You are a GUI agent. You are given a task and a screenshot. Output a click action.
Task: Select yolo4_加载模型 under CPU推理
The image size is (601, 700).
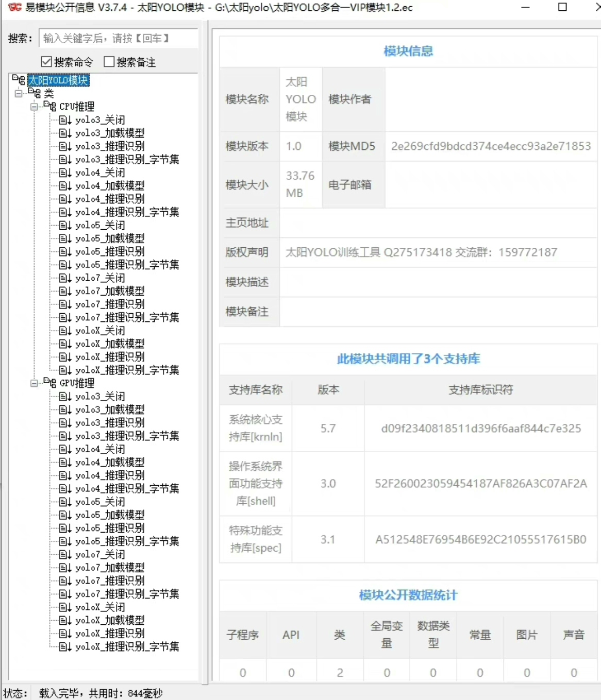110,185
